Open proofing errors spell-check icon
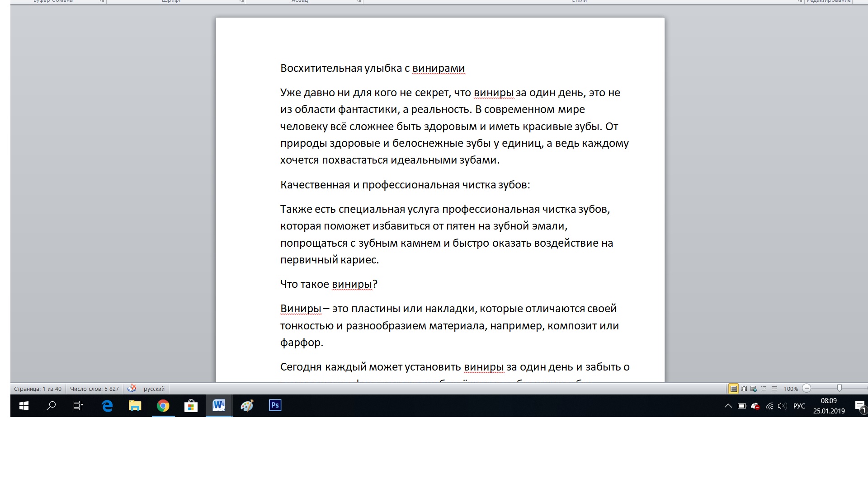 [132, 389]
